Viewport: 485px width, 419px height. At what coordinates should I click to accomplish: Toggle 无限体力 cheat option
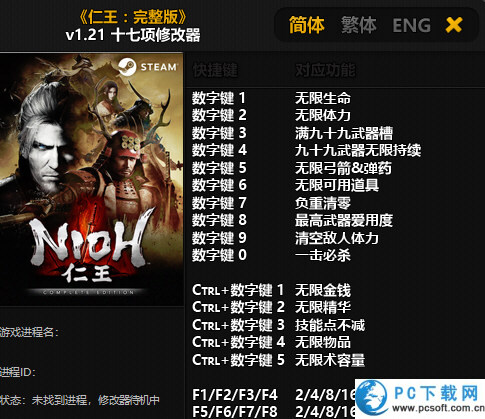point(323,115)
